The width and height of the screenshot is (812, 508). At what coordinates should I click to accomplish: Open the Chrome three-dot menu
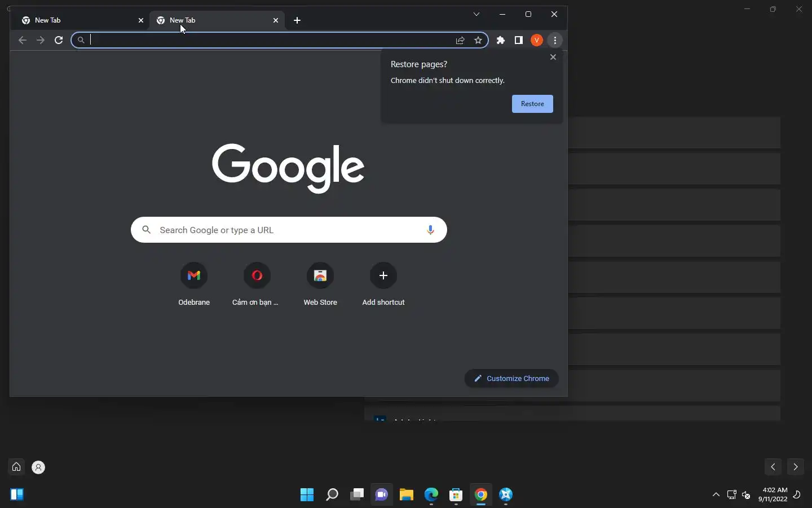(555, 40)
